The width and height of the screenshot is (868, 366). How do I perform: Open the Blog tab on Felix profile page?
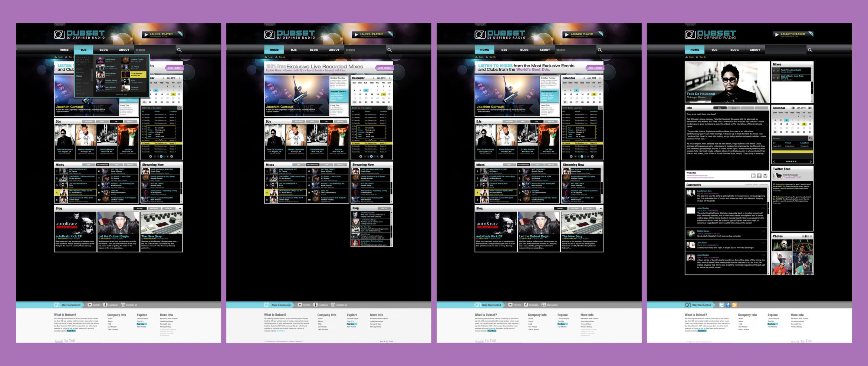coord(734,50)
